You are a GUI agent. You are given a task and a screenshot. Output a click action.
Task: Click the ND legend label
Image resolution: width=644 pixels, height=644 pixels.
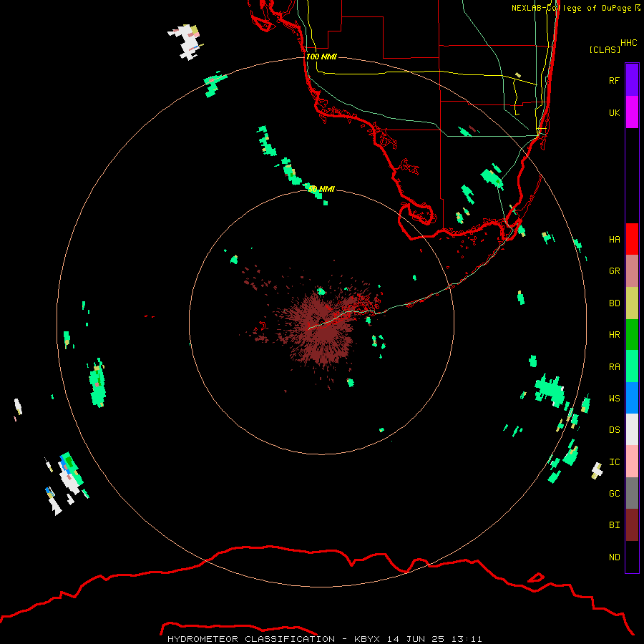tap(614, 557)
